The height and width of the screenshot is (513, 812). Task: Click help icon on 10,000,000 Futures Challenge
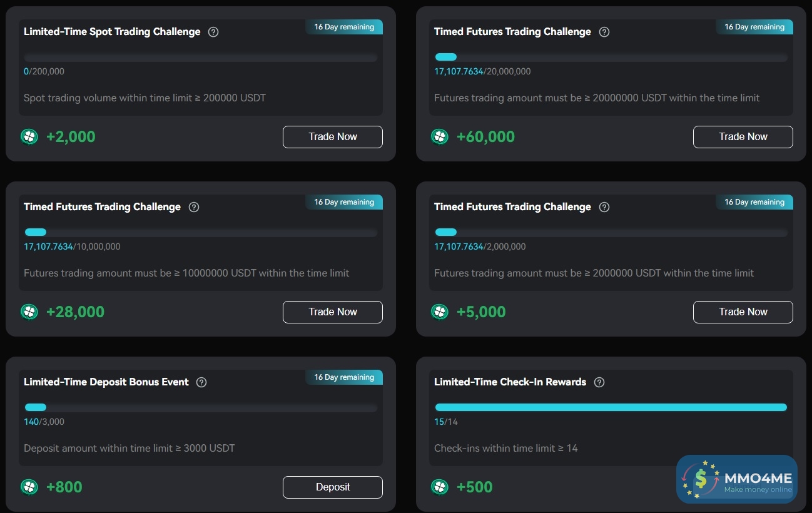pos(194,207)
